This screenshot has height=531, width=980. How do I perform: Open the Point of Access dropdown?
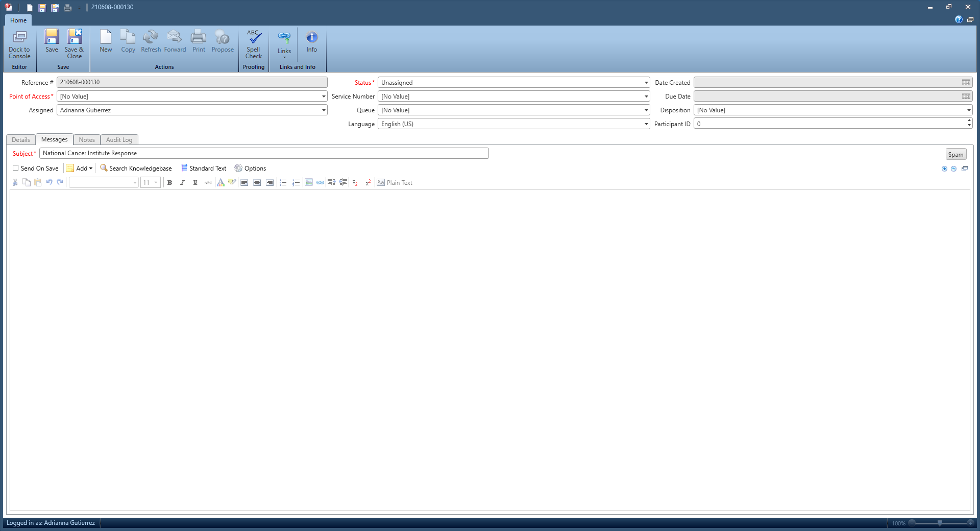pyautogui.click(x=323, y=96)
